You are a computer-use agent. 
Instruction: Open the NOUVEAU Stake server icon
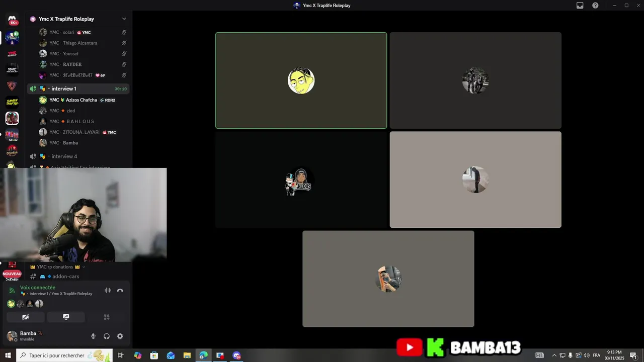point(12,275)
